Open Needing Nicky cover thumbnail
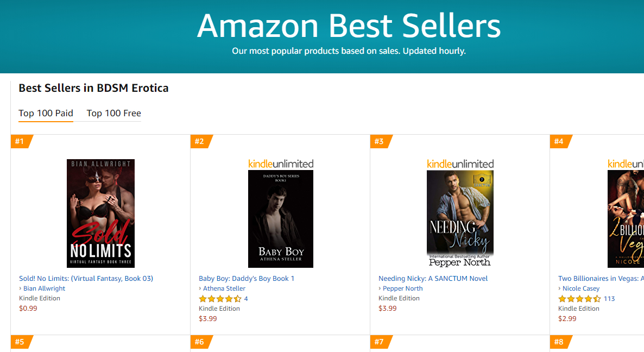Image resolution: width=644 pixels, height=352 pixels. pyautogui.click(x=460, y=218)
